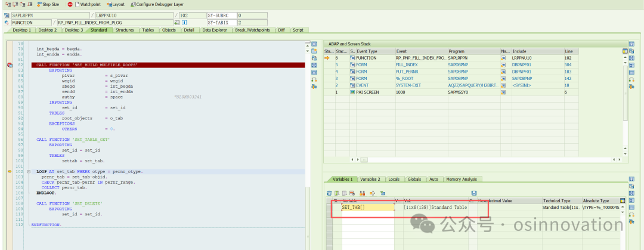Image resolution: width=644 pixels, height=250 pixels.
Task: Click the continue execution toolbar icon
Action: [x=29, y=4]
